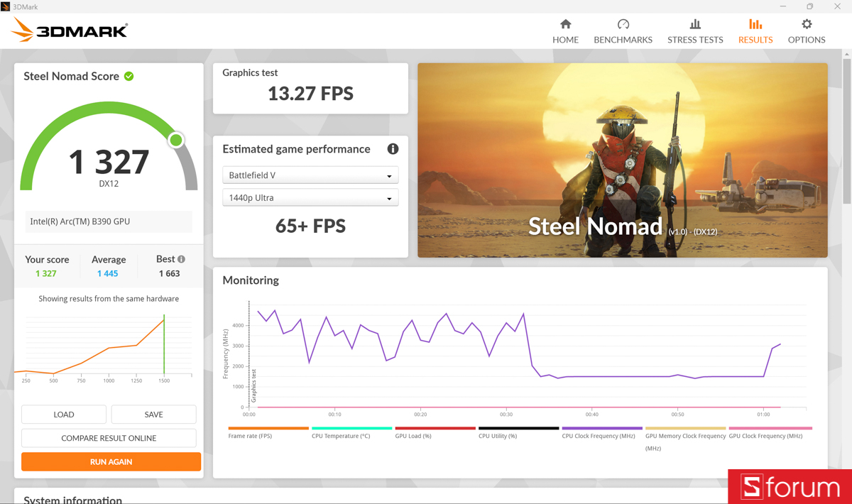Click the green validated checkmark icon
852x504 pixels.
129,76
